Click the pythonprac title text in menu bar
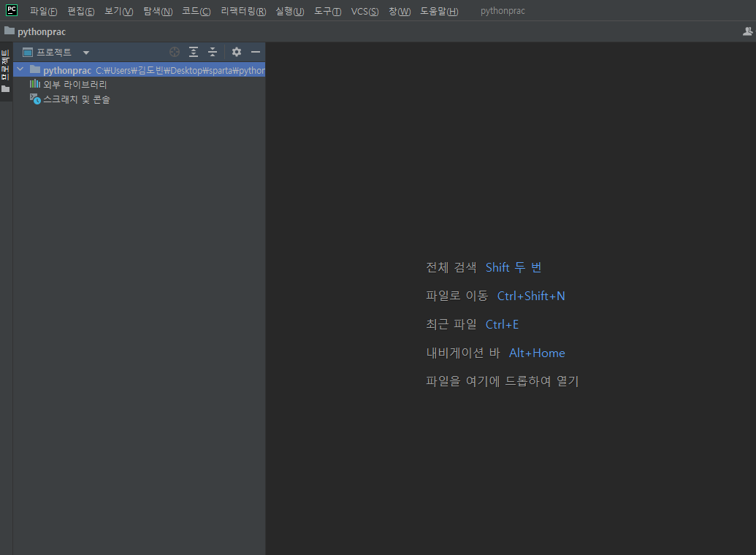 (x=503, y=11)
